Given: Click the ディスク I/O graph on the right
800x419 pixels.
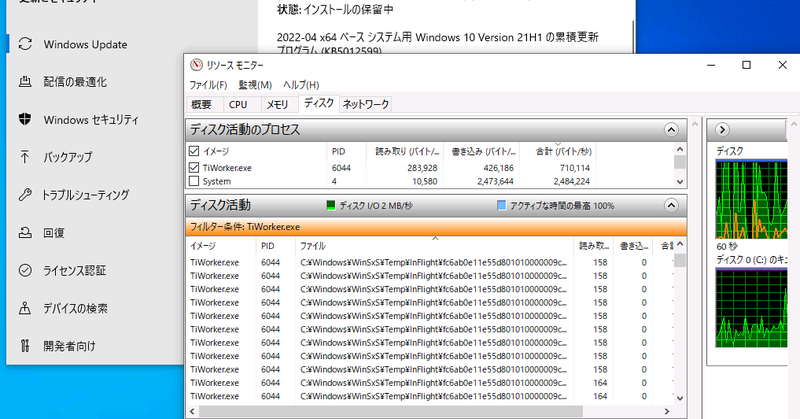Looking at the screenshot, I should coord(751,199).
